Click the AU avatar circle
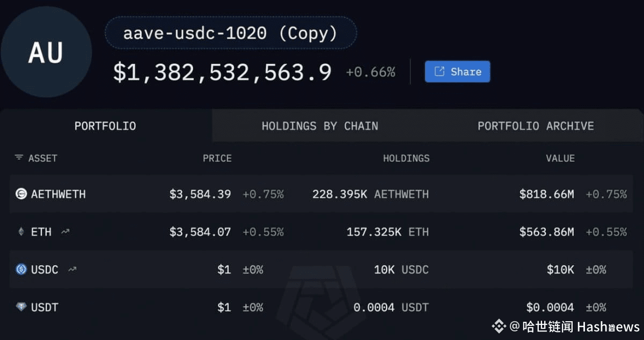Screen dimensions: 644x340 tap(46, 52)
